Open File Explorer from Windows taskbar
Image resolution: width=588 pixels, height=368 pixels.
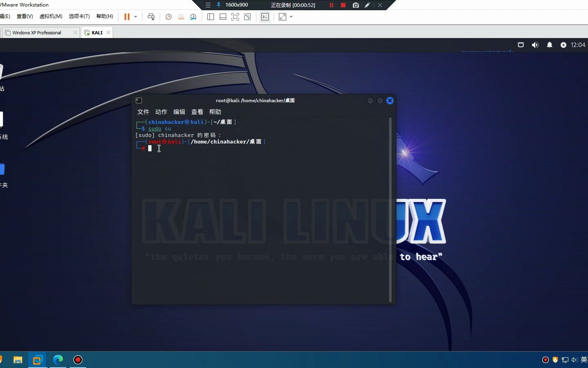pos(18,360)
